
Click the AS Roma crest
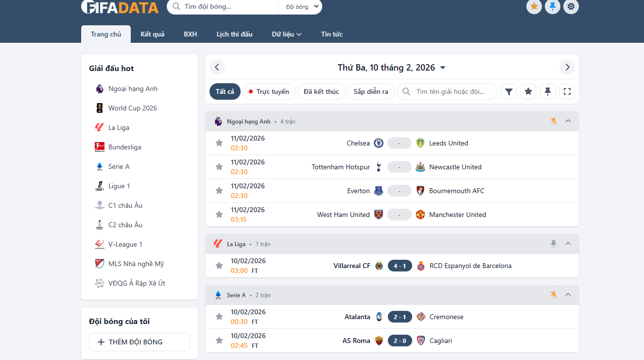pyautogui.click(x=379, y=341)
